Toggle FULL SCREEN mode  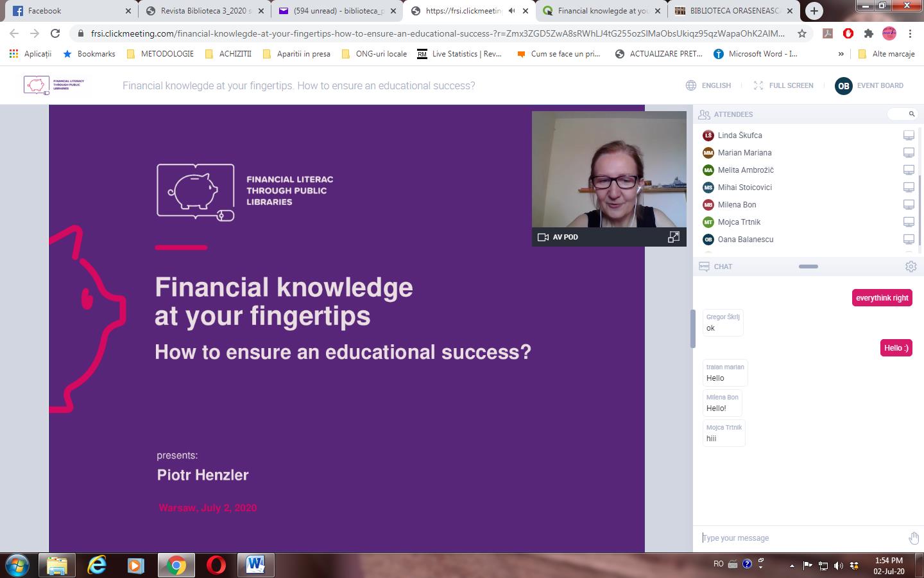(783, 85)
